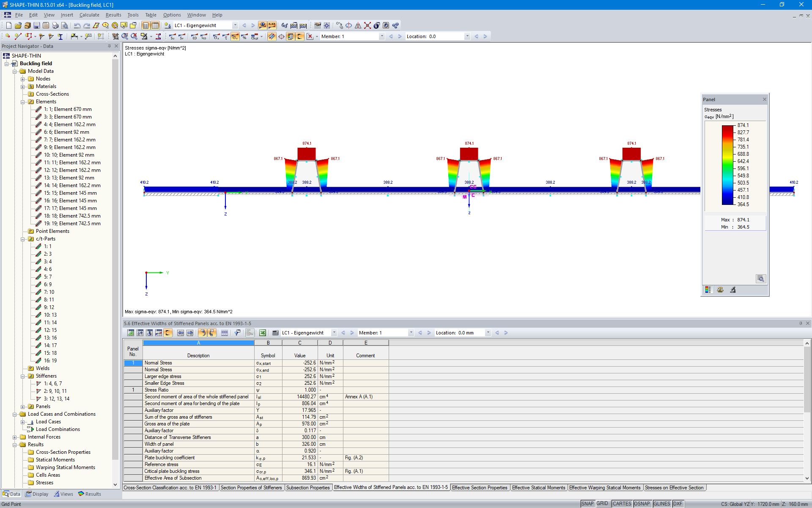
Task: Select the sigma-x stress display icon
Action: click(216, 37)
